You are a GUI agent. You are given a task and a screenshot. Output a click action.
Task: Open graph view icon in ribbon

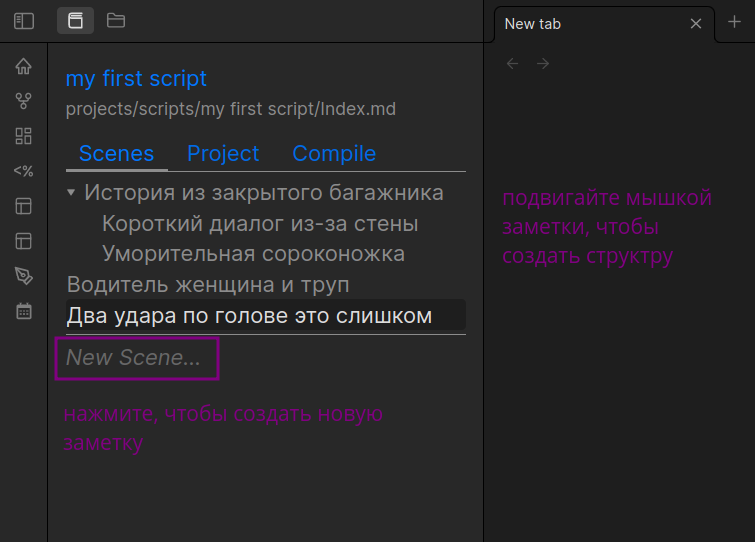(24, 101)
